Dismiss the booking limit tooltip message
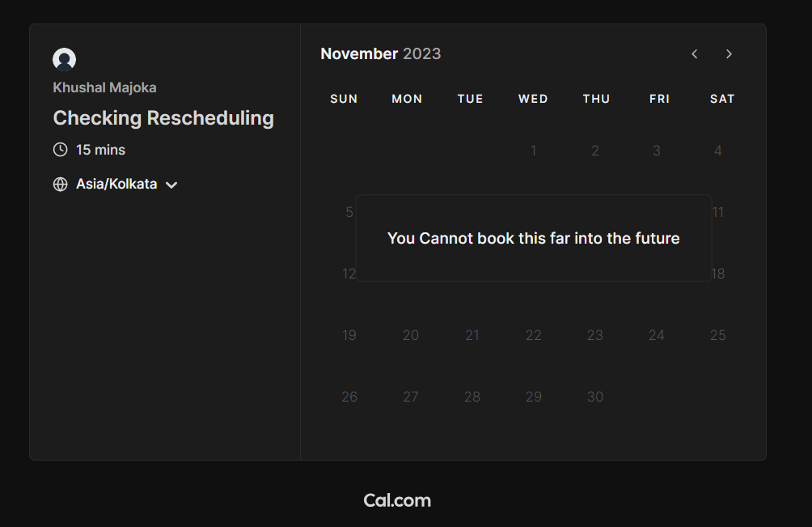Screen dimensions: 812x527 coord(534,238)
